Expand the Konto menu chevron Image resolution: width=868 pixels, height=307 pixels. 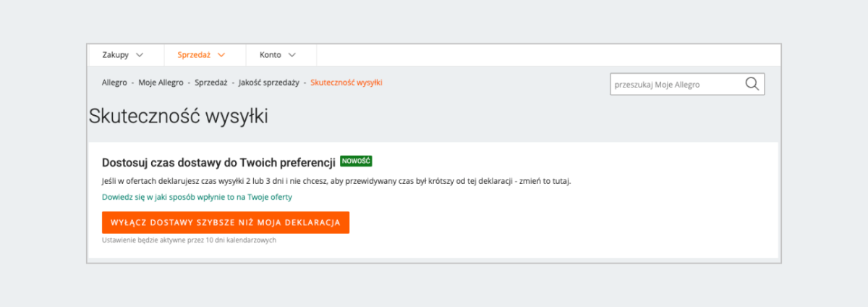(292, 55)
